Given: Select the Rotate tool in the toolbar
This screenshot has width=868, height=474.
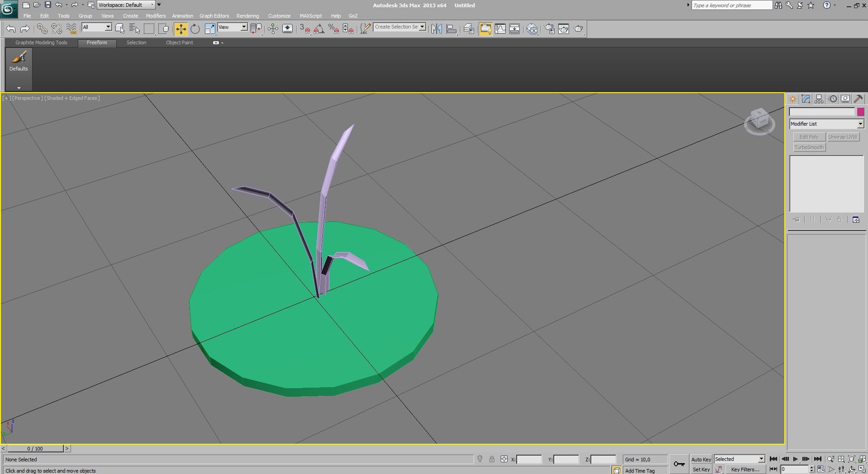Looking at the screenshot, I should point(195,29).
